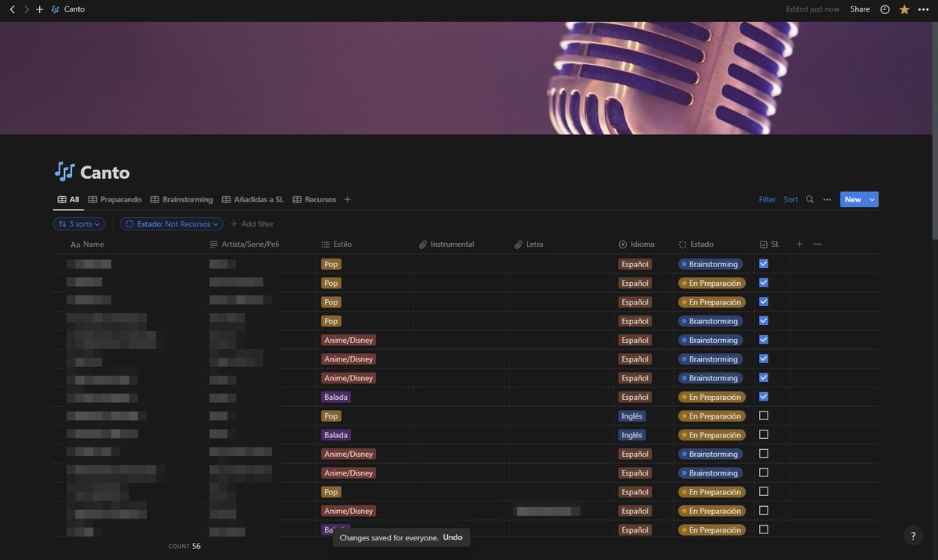Image resolution: width=938 pixels, height=560 pixels.
Task: Click the Letra column header
Action: tap(529, 244)
